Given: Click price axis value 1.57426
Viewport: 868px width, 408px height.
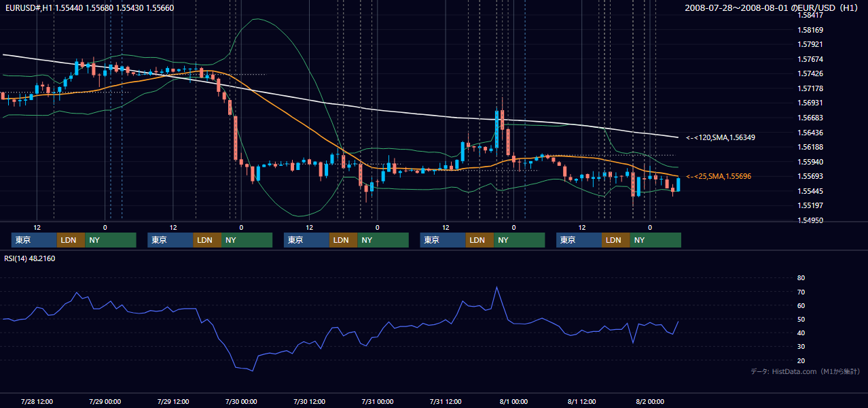Looking at the screenshot, I should tap(810, 73).
